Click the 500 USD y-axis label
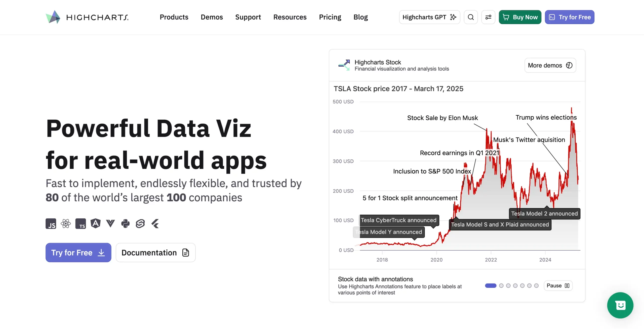The width and height of the screenshot is (644, 329). coord(343,102)
